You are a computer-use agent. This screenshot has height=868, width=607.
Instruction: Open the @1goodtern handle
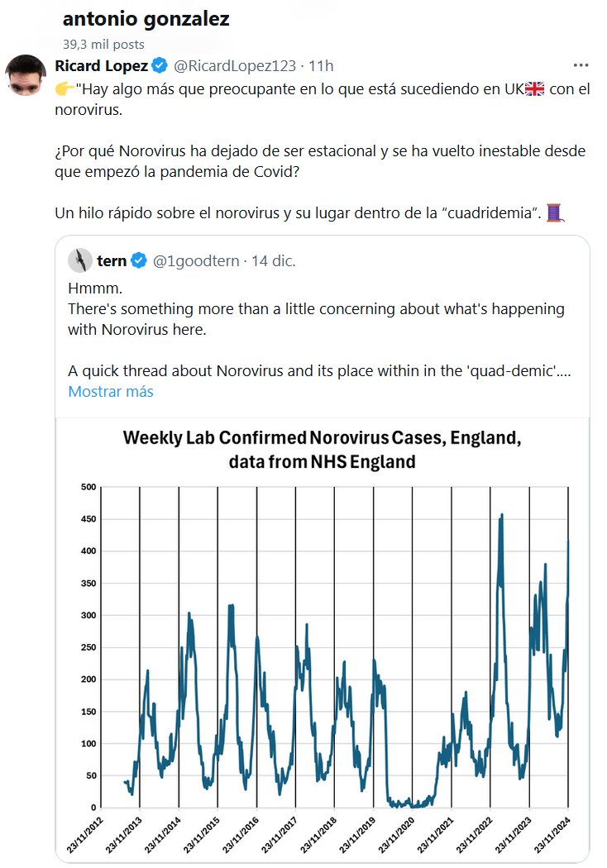[x=196, y=261]
